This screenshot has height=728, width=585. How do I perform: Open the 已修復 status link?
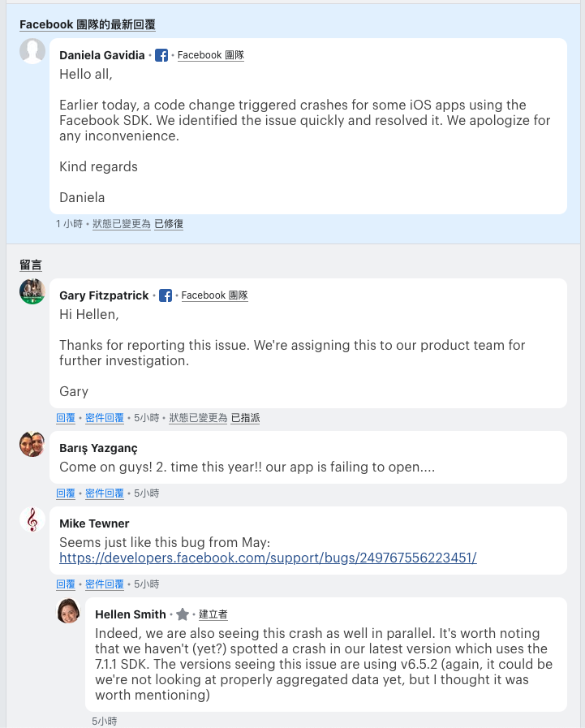pos(169,223)
